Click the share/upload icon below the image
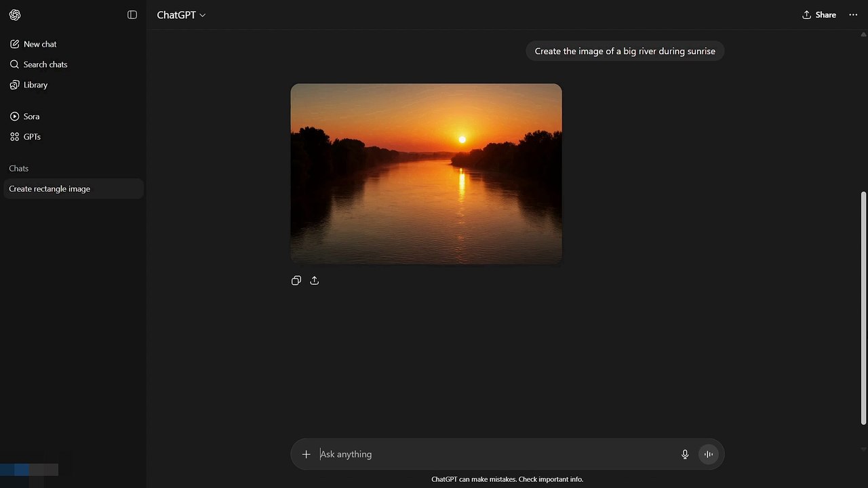Image resolution: width=868 pixels, height=488 pixels. point(315,281)
